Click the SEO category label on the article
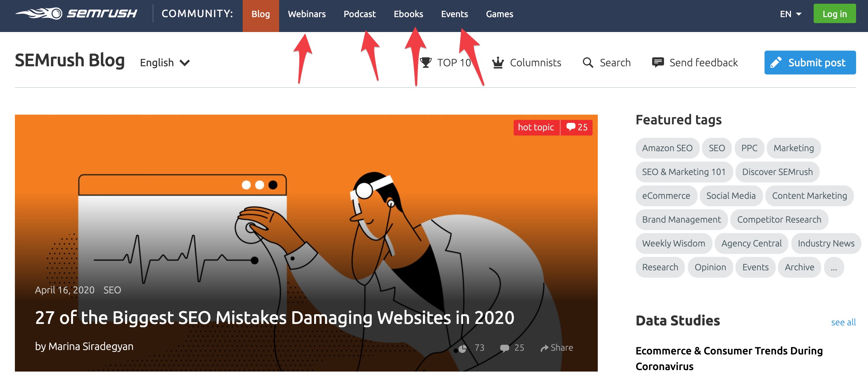Screen dimensions: 868x379 (112, 290)
